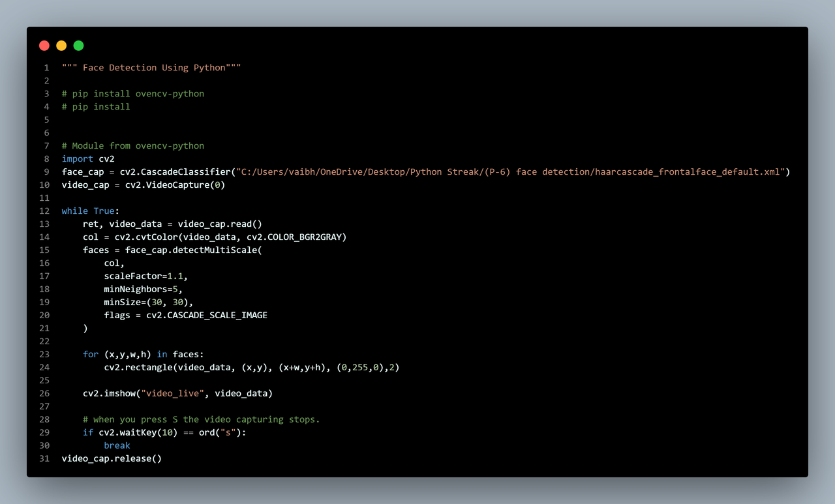Click "video_cap.release()" on line 31
Viewport: 835px width, 504px height.
[112, 459]
